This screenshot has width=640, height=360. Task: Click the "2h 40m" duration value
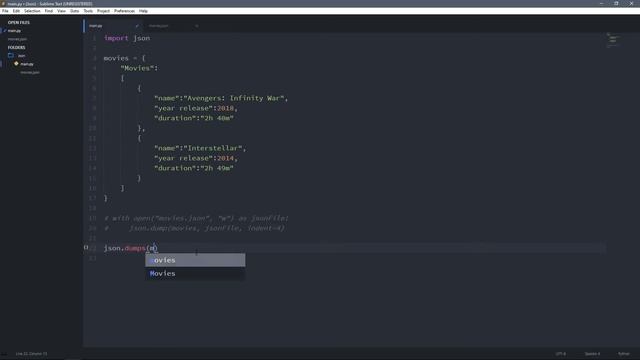coord(217,118)
